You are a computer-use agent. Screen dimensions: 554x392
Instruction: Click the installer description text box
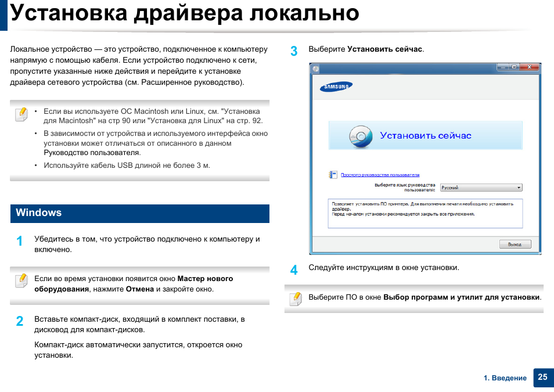[x=425, y=213]
